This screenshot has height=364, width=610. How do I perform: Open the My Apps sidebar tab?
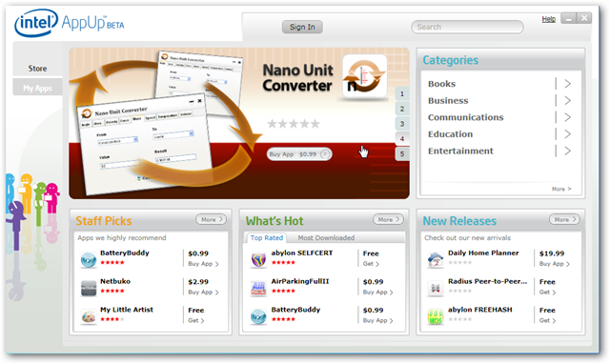[x=37, y=88]
